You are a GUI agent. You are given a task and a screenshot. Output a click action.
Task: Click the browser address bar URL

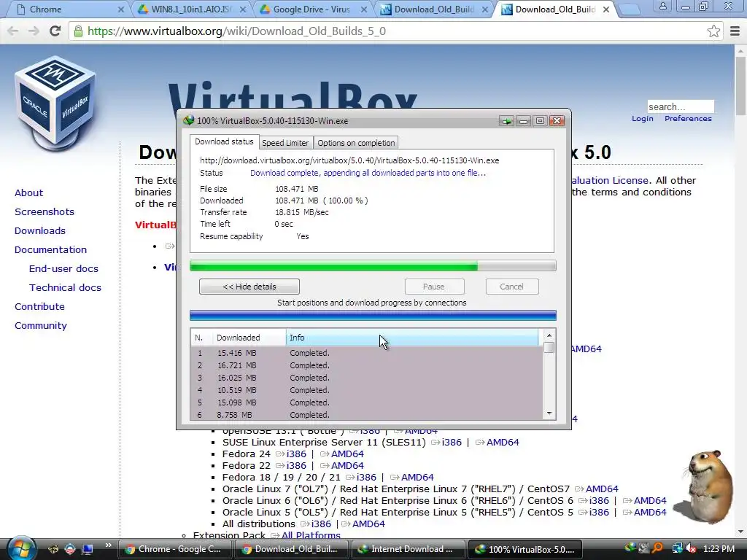coord(237,31)
